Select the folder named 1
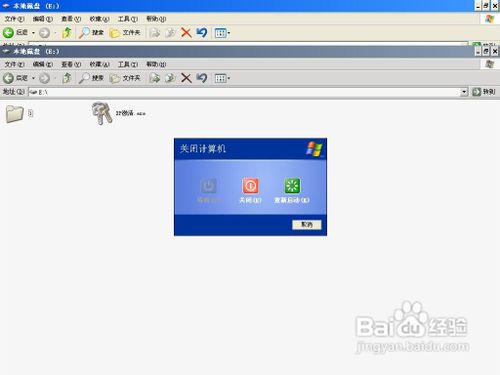This screenshot has height=375, width=500. (x=19, y=114)
